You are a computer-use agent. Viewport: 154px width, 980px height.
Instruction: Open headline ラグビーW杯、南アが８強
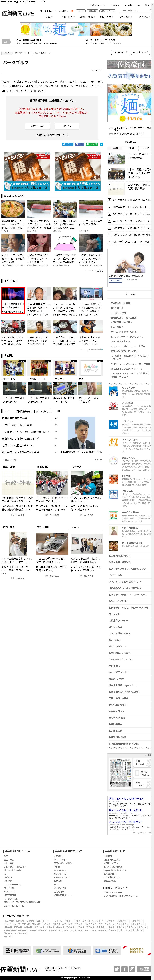[x=17, y=425]
